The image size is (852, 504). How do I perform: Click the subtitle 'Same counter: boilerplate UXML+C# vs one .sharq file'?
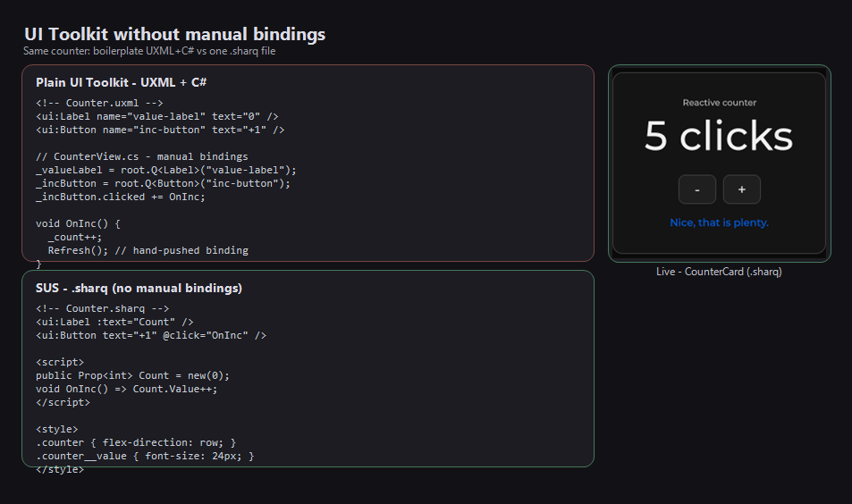(x=149, y=51)
